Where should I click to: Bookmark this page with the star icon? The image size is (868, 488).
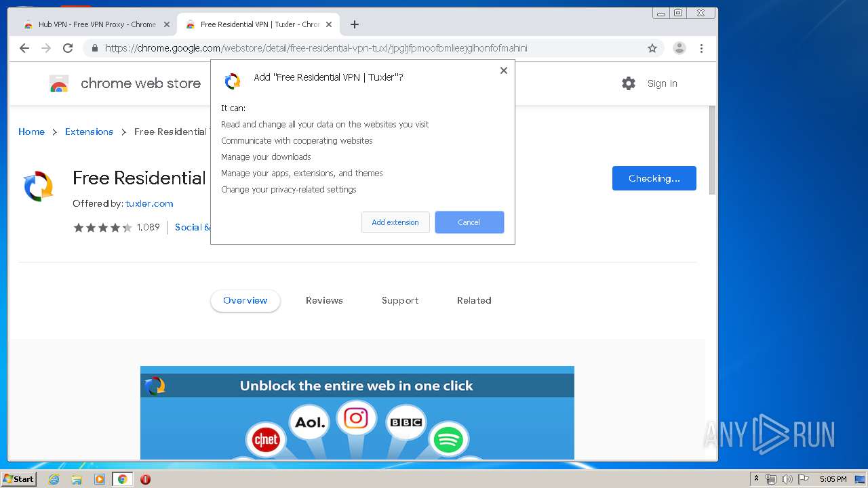[x=652, y=48]
